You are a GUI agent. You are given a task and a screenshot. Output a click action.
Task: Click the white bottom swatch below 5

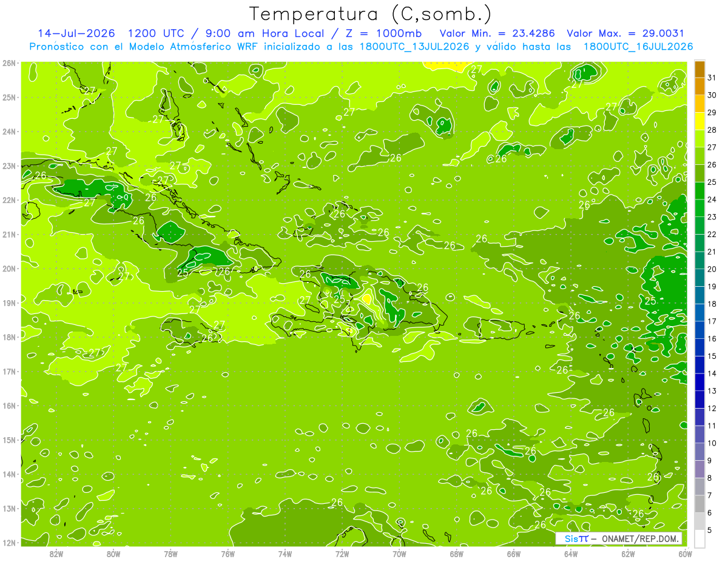699,538
